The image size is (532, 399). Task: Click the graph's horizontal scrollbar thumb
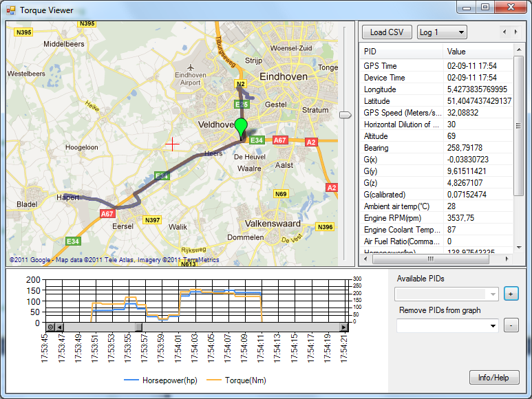tap(138, 327)
